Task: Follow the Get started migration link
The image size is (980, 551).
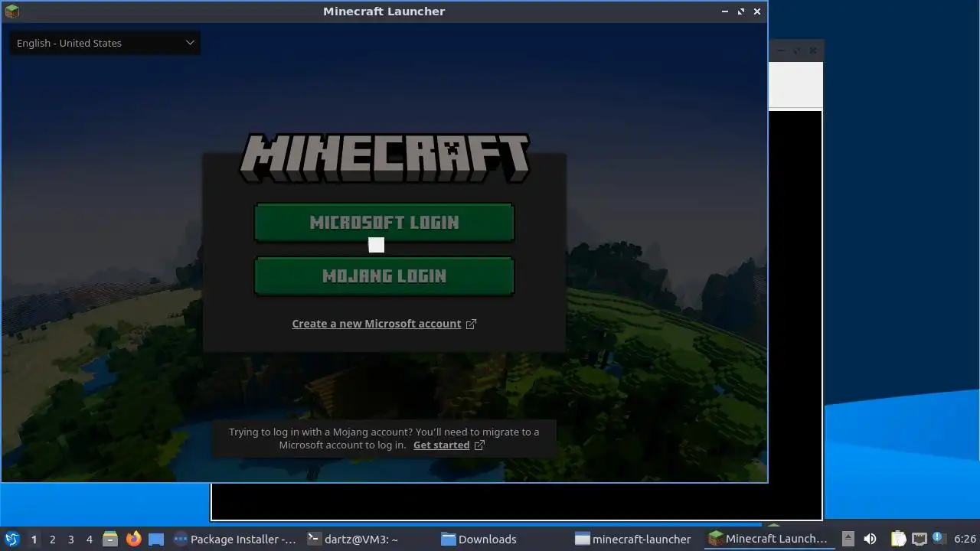Action: (441, 445)
